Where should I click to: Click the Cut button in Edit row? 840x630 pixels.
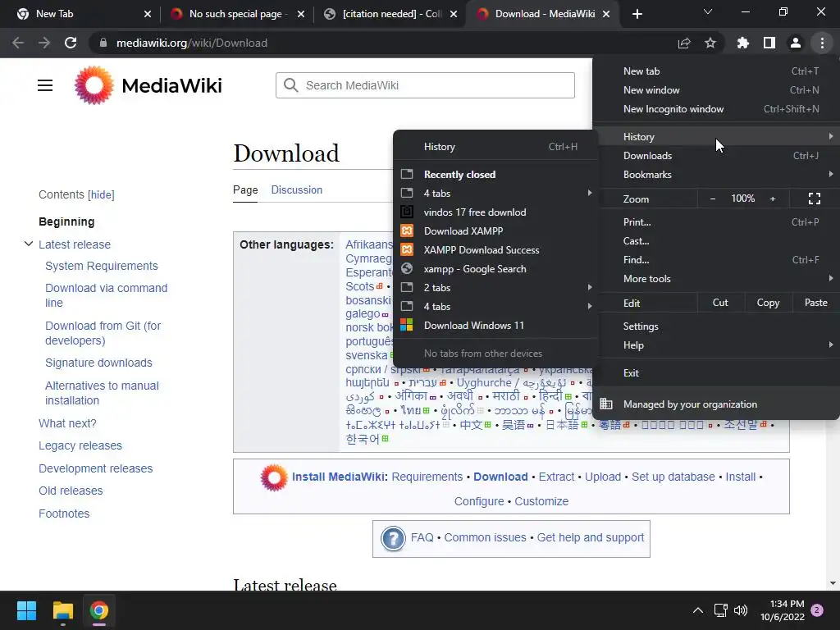point(720,303)
